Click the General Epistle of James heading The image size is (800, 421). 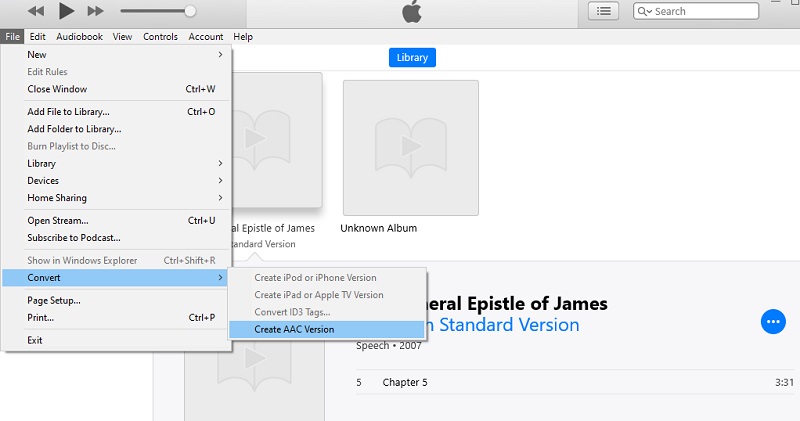click(x=518, y=304)
